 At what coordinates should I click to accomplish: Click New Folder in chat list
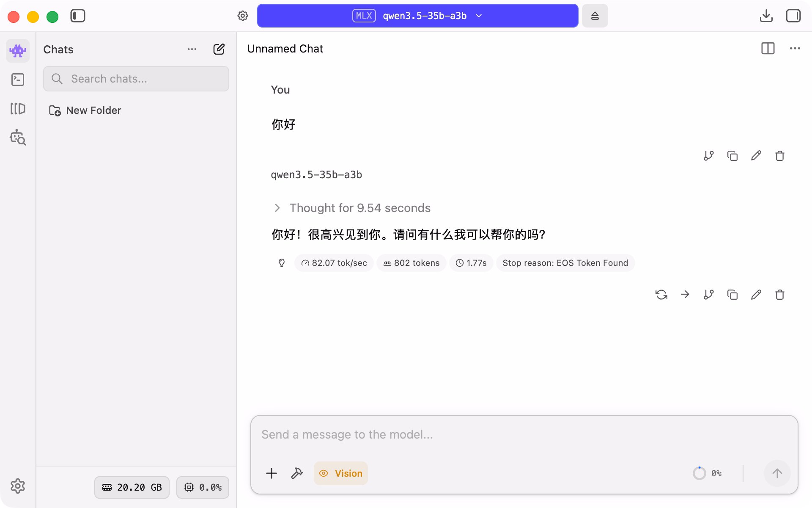point(85,110)
